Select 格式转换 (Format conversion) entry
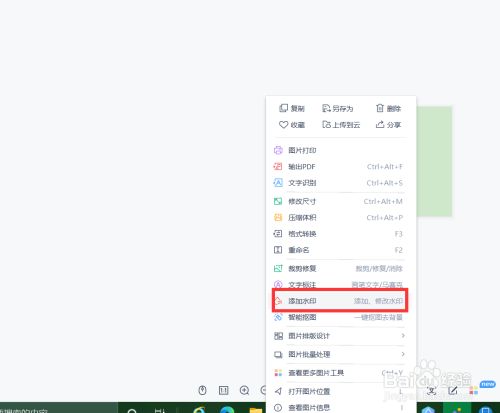500x413 pixels. pyautogui.click(x=339, y=234)
